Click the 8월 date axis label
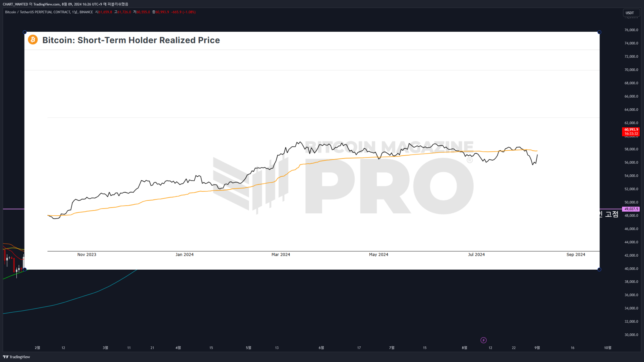This screenshot has height=362, width=644. click(x=464, y=348)
